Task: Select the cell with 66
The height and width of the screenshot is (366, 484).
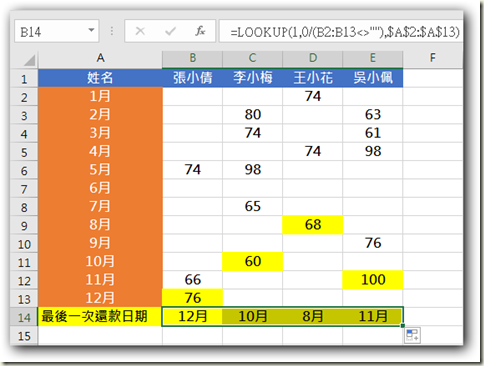Action: (x=192, y=280)
